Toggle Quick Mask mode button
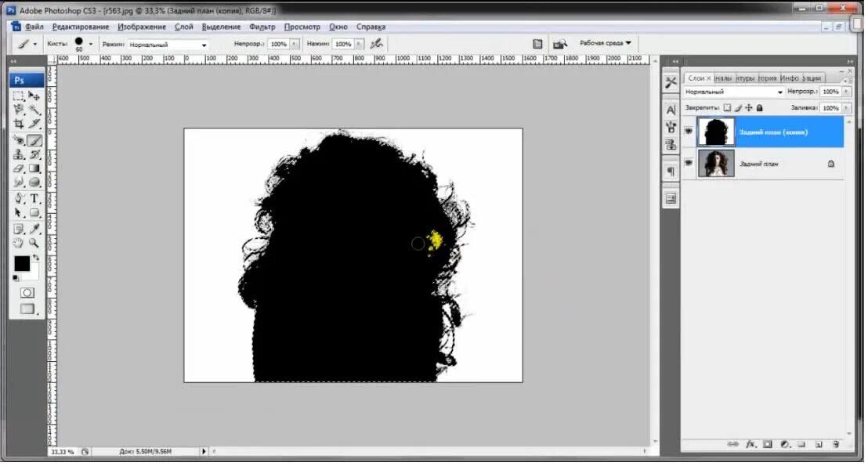Image resolution: width=868 pixels, height=466 pixels. tap(27, 293)
